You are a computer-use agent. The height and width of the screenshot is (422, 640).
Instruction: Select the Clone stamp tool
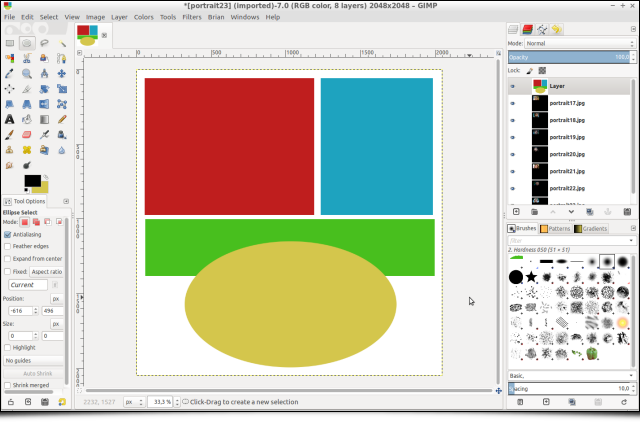[9, 150]
